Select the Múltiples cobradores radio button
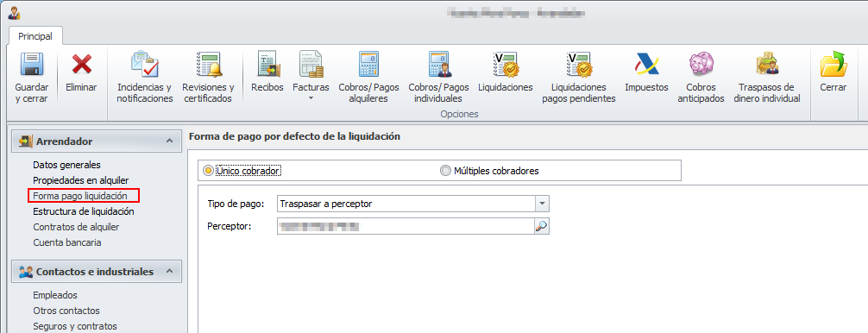The height and width of the screenshot is (333, 868). pos(445,171)
